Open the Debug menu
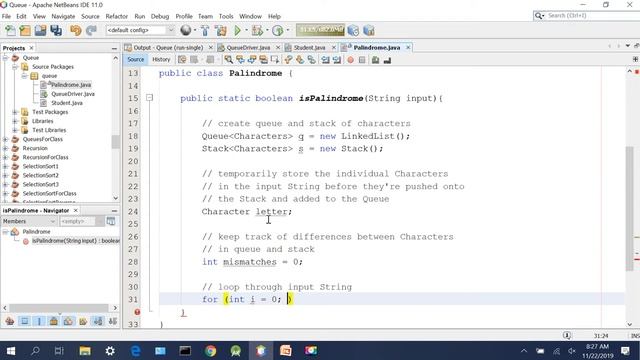640x360 pixels. (160, 16)
